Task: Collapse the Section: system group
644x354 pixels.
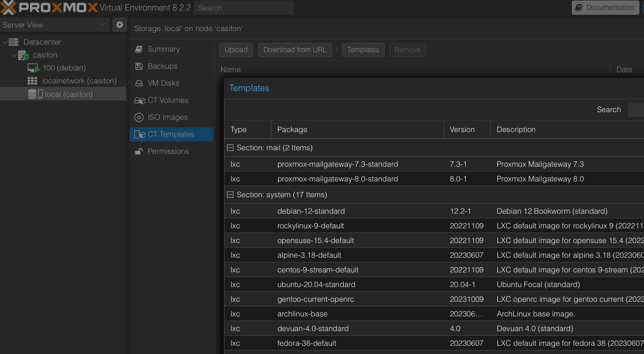Action: (x=231, y=195)
